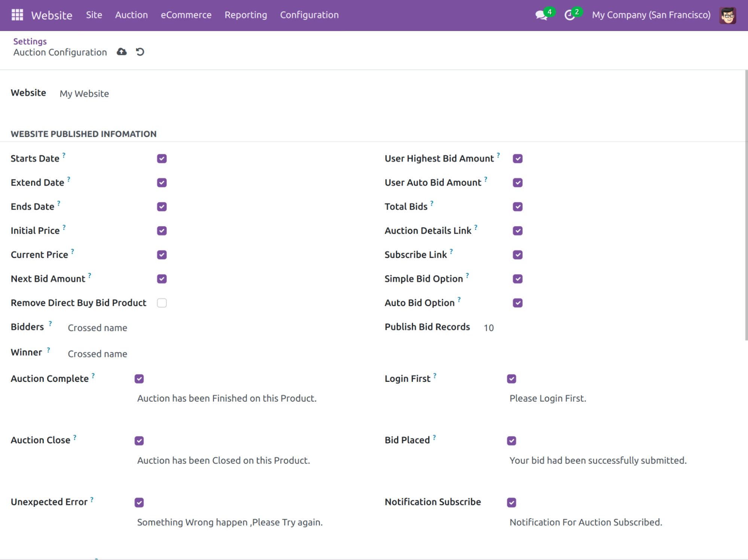Open the company switcher My Company (San Francisco)
This screenshot has height=560, width=748.
click(x=651, y=15)
